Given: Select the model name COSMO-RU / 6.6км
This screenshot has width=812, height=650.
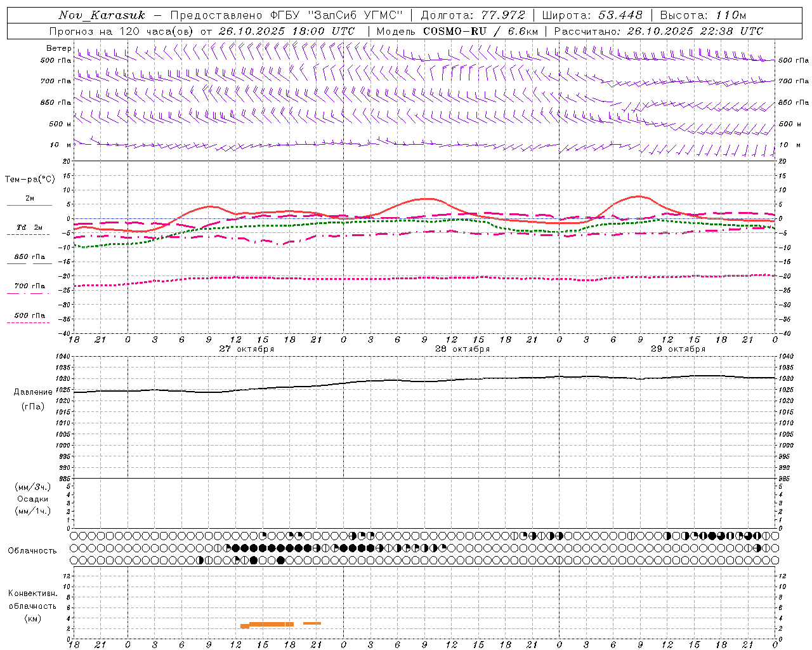Looking at the screenshot, I should pos(480,31).
